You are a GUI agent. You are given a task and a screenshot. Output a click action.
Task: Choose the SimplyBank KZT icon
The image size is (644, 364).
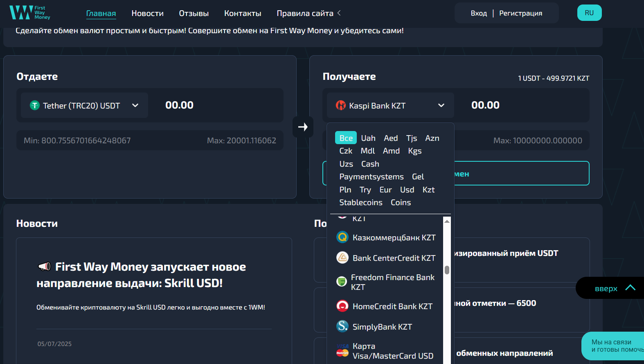point(342,326)
